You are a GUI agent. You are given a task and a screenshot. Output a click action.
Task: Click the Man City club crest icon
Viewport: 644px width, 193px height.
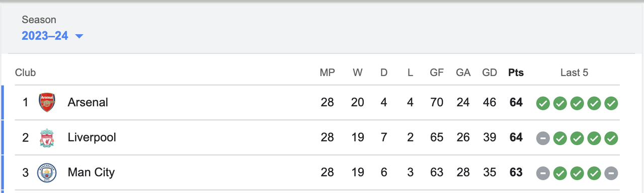(47, 173)
